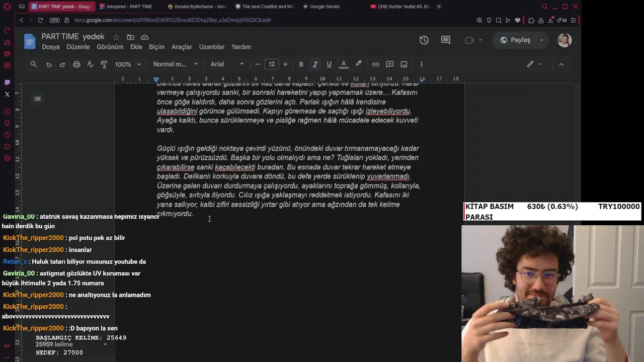Decrease font size with minus button

258,64
